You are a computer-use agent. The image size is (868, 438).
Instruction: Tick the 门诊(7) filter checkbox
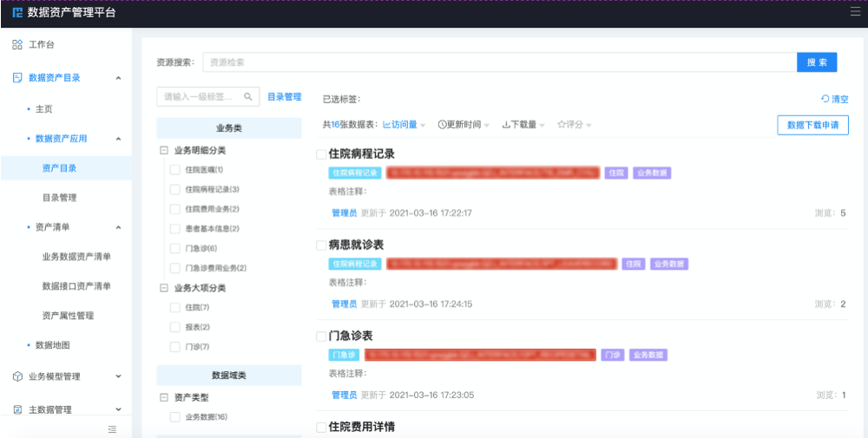pyautogui.click(x=175, y=347)
